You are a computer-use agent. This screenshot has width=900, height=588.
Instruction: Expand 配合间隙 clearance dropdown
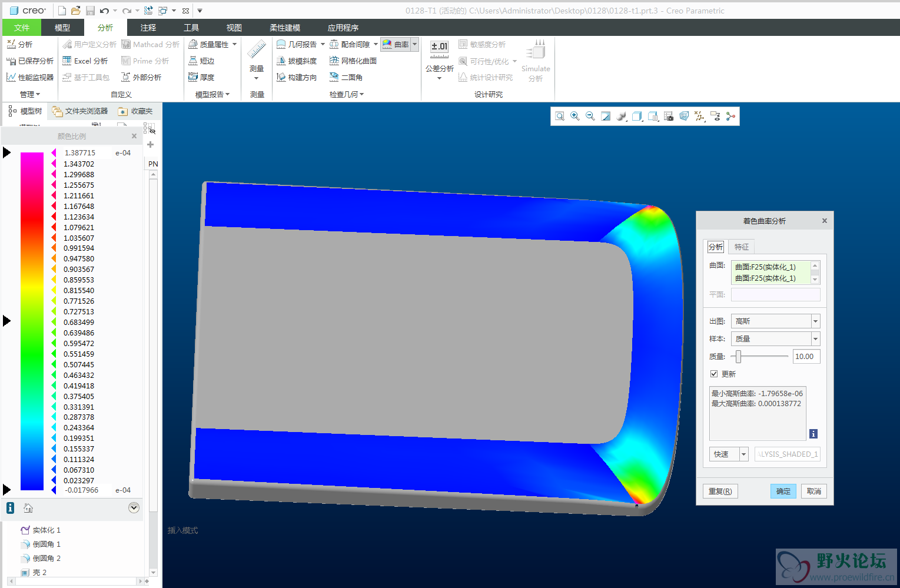376,44
